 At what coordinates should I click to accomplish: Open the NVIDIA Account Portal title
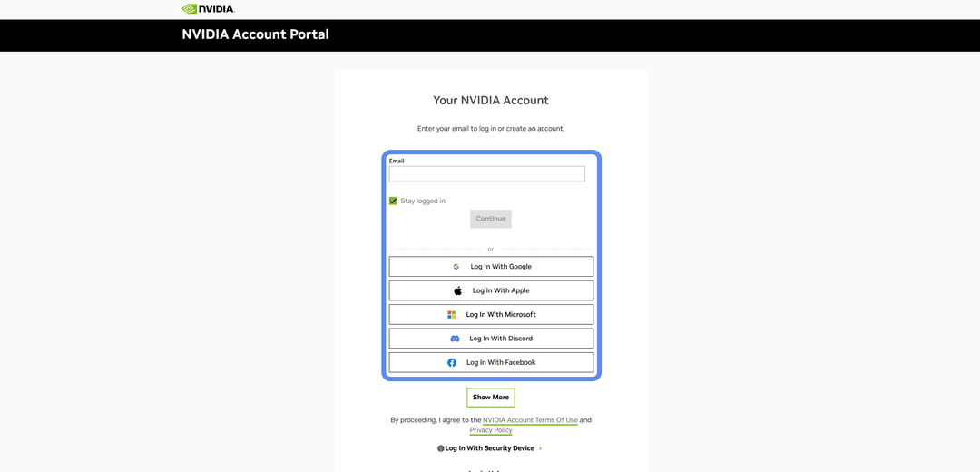coord(255,34)
